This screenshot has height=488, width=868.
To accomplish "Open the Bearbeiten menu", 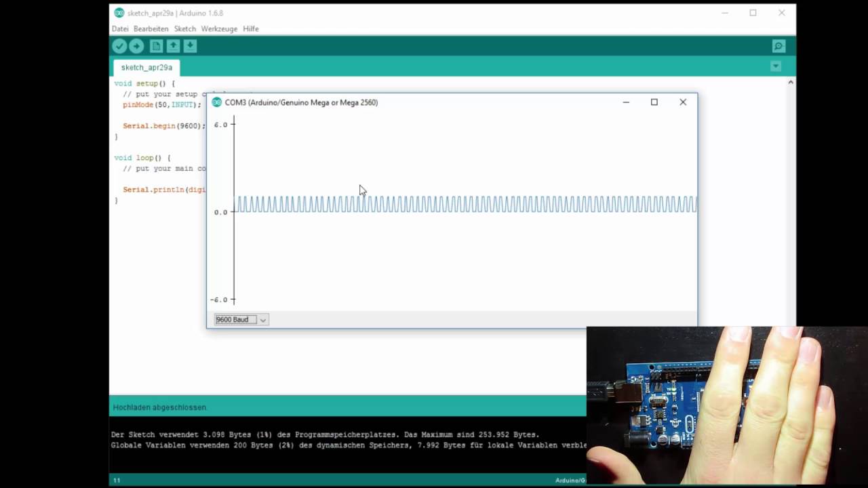I will pos(151,29).
